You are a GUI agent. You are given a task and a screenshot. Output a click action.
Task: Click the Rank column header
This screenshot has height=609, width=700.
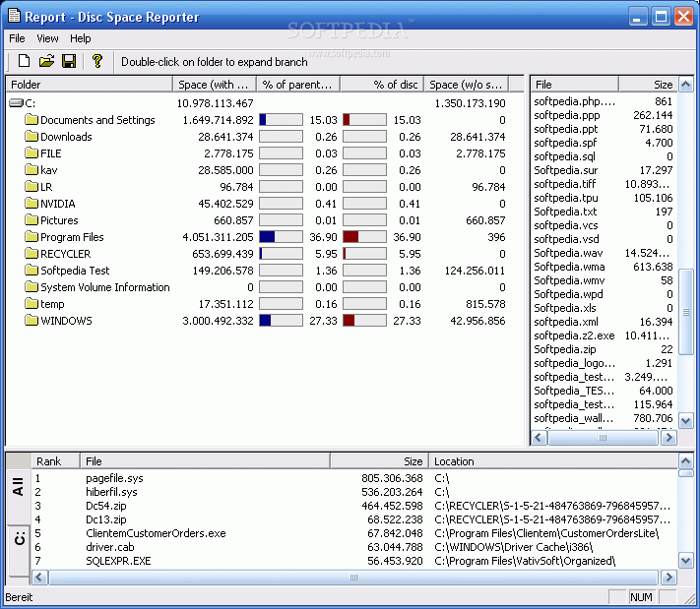pos(55,461)
